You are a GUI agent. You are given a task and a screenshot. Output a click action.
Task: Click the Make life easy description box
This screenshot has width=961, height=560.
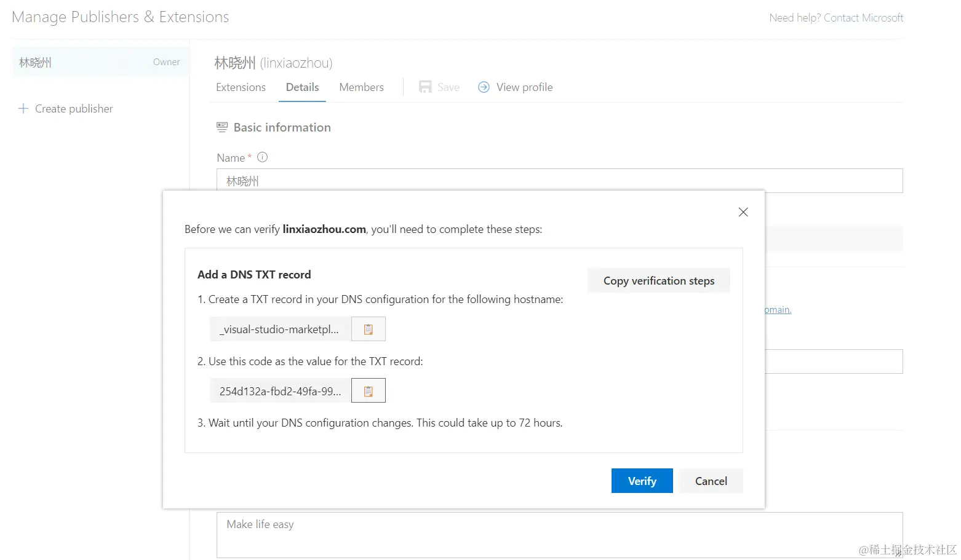(559, 535)
